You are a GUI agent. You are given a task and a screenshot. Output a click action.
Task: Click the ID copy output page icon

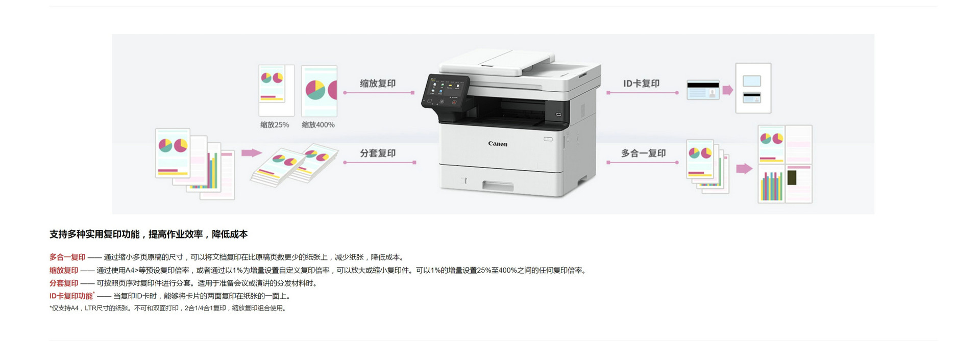coord(753,88)
